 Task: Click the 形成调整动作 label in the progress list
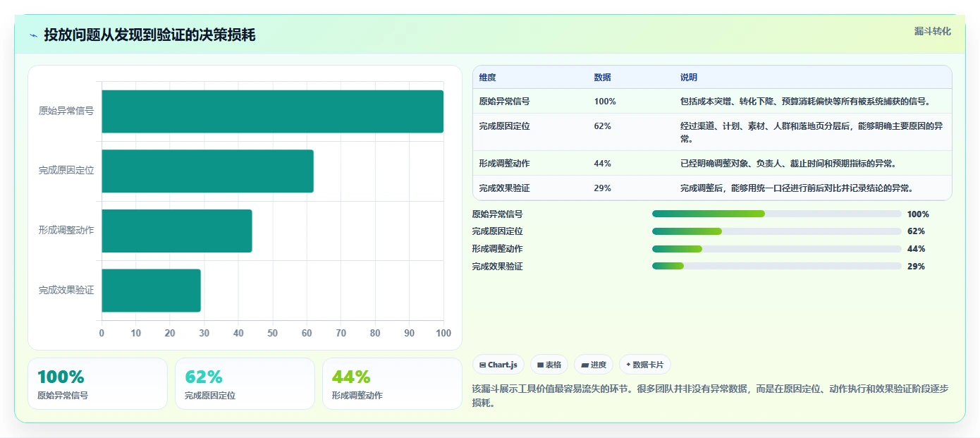[x=498, y=249]
